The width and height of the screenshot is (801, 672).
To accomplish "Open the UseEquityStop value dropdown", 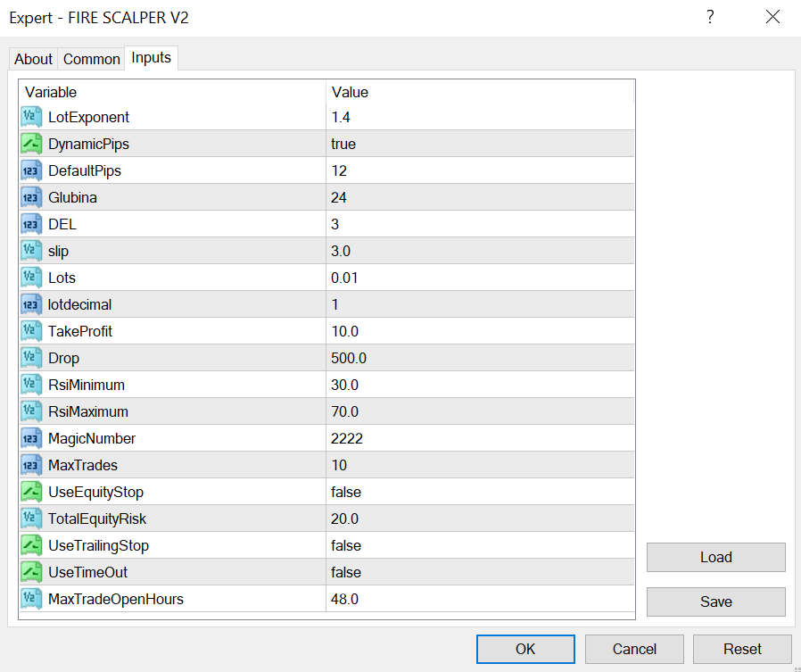I will coord(480,492).
